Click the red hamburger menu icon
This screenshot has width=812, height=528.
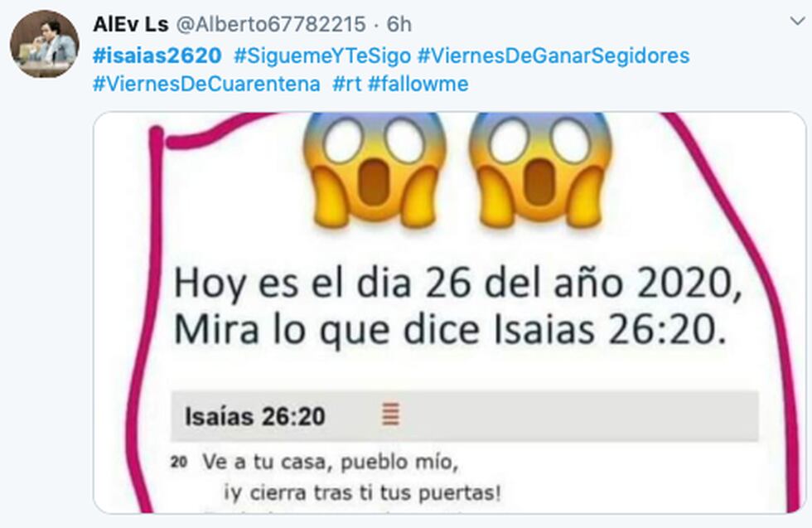click(x=391, y=414)
